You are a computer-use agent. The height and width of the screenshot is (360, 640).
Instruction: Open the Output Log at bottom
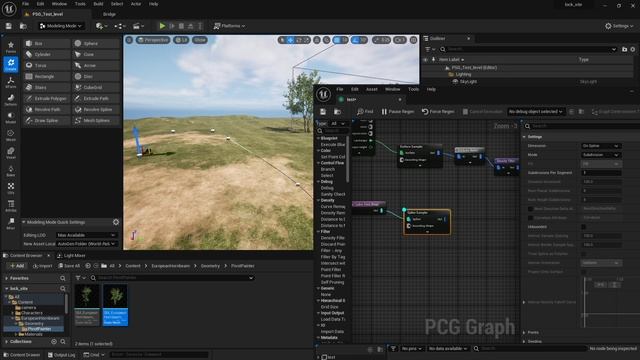coord(62,355)
